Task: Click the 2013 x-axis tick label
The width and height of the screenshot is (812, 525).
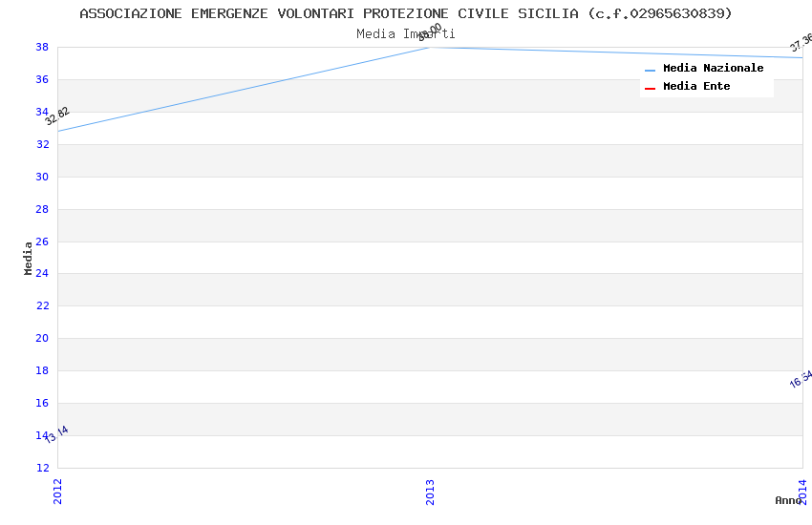Action: click(x=430, y=491)
